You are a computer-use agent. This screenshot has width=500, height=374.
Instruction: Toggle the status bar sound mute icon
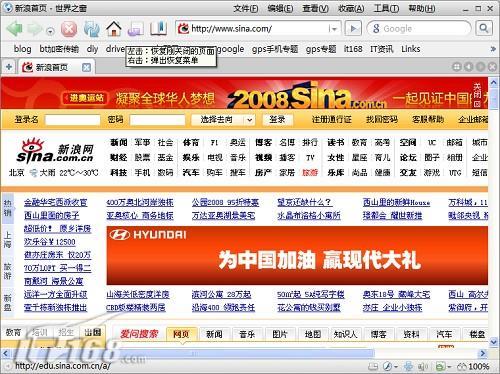(x=423, y=367)
